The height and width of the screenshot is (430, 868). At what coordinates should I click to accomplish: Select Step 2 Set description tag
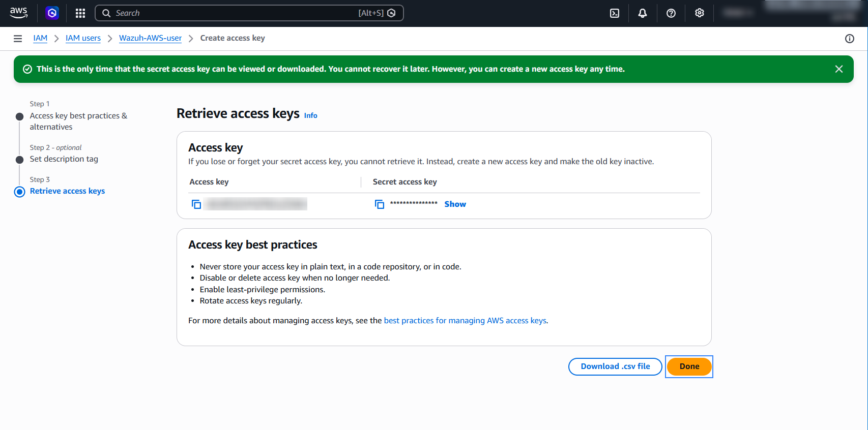pyautogui.click(x=64, y=159)
